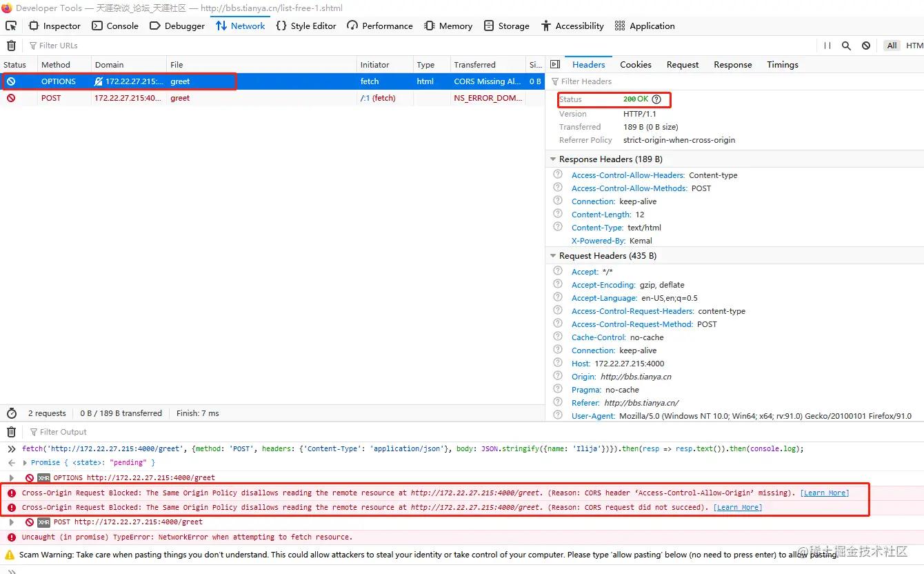Toggle the All request type filter
Image resolution: width=924 pixels, height=574 pixels.
coord(892,46)
